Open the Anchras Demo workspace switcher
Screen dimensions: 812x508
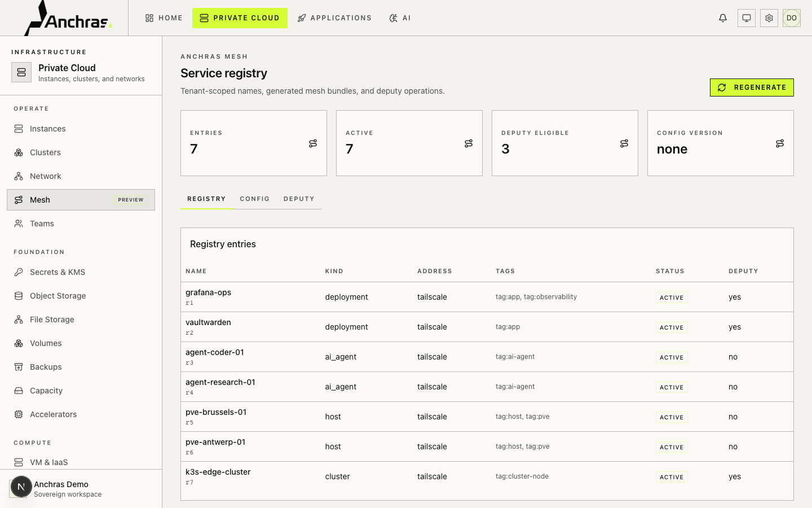(81, 488)
